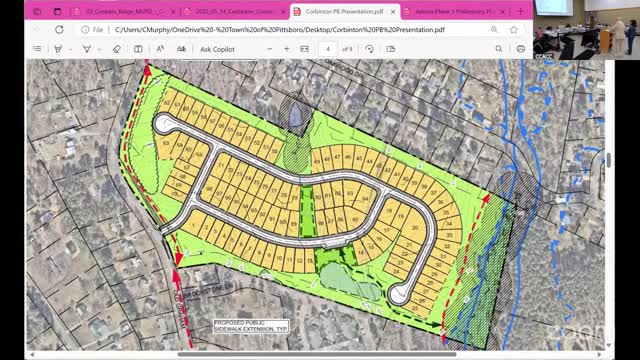Search within the PDF document
This screenshot has width=640, height=360.
click(x=499, y=49)
